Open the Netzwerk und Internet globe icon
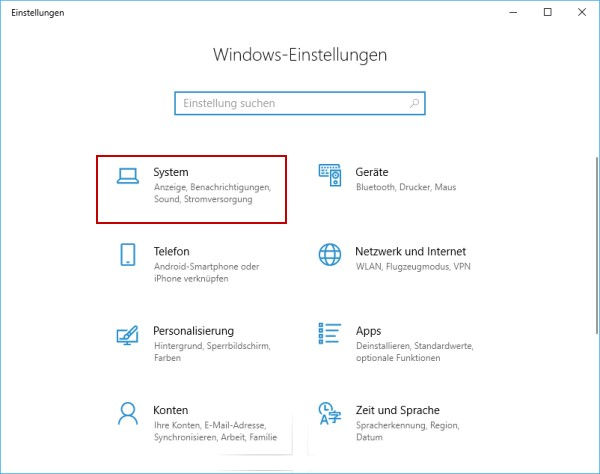 pyautogui.click(x=330, y=254)
